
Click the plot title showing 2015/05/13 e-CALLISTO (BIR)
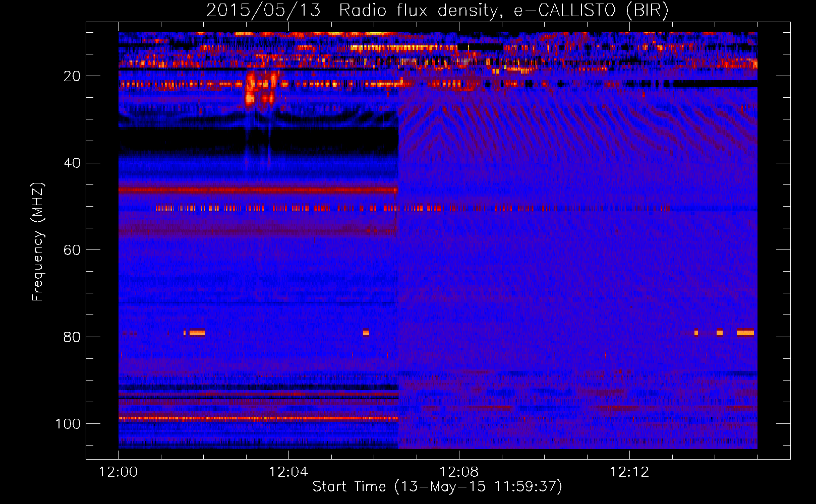point(437,11)
